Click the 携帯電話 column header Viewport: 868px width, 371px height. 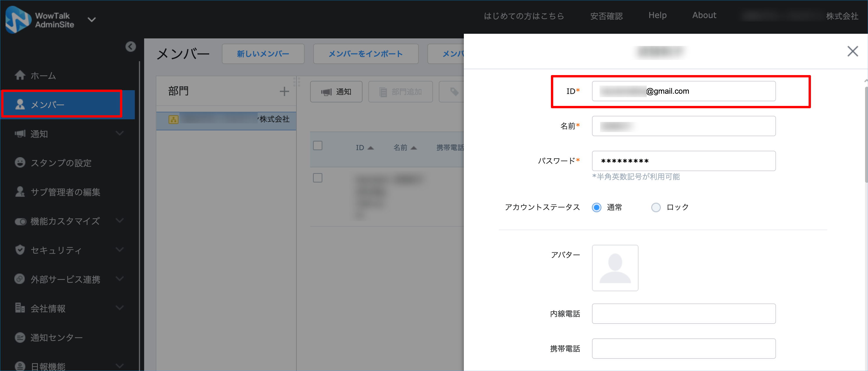450,148
